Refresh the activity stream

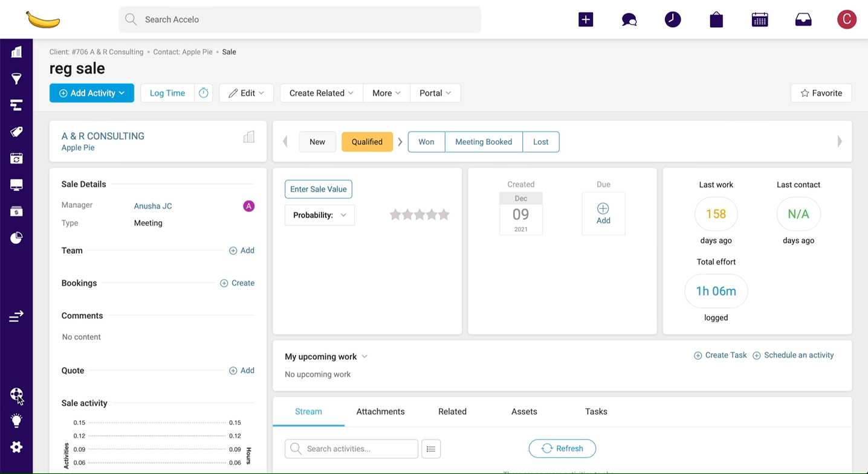[x=562, y=449]
